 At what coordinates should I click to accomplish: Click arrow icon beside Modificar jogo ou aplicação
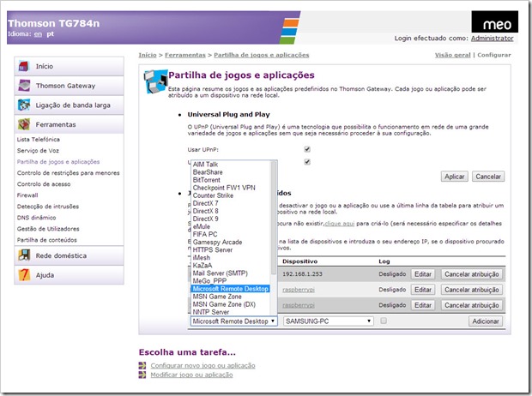[142, 375]
